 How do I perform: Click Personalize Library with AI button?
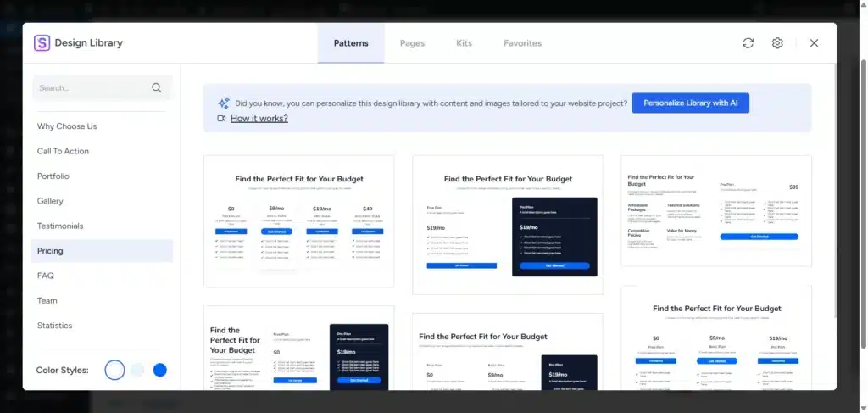click(x=690, y=103)
